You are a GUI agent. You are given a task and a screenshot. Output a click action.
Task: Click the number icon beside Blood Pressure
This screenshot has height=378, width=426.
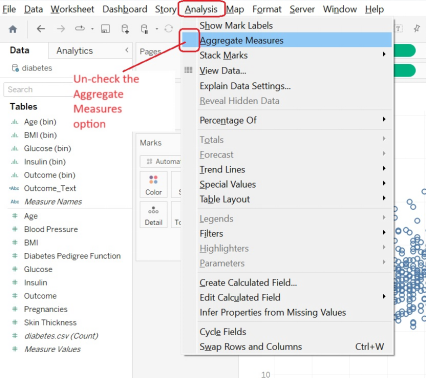(15, 229)
